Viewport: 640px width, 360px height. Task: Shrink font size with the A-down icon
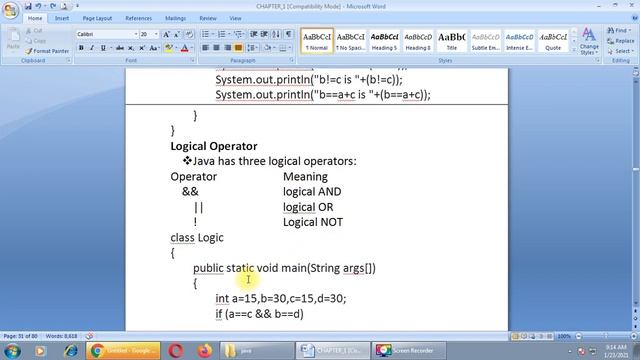pyautogui.click(x=177, y=34)
